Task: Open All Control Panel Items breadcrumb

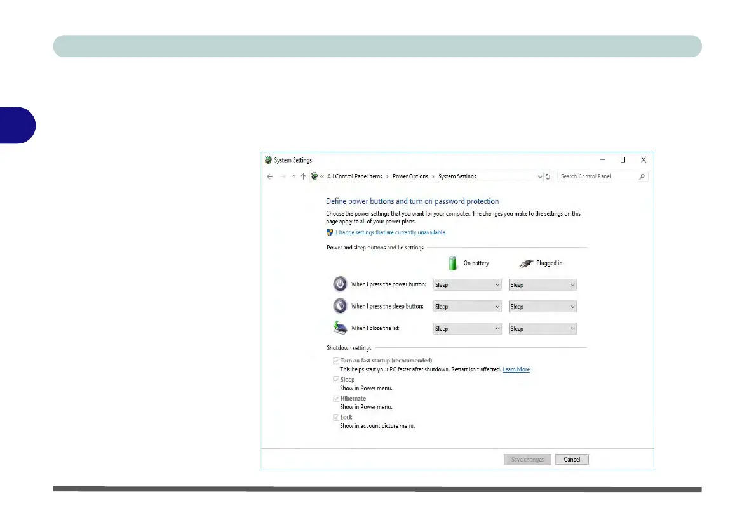Action: tap(354, 176)
